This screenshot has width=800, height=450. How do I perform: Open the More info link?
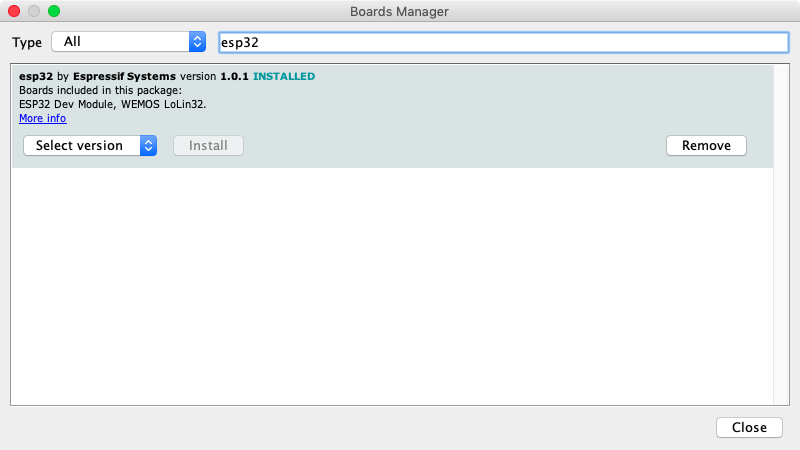(x=42, y=118)
